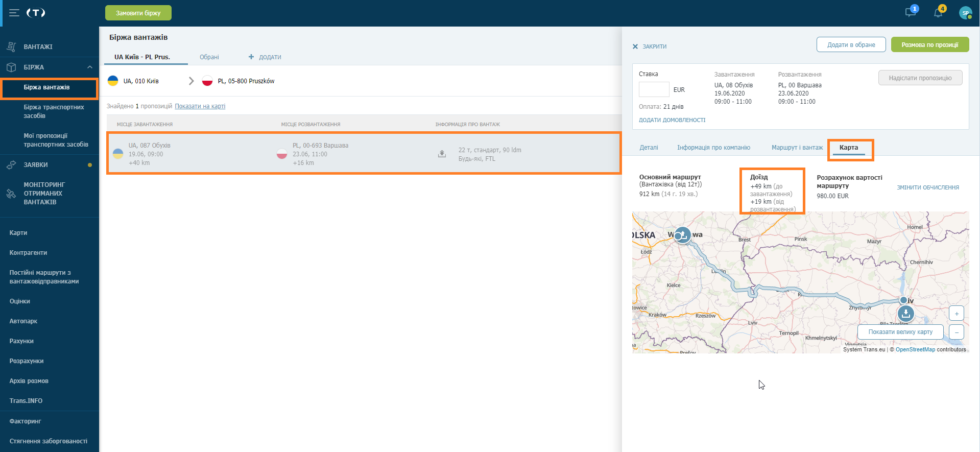Click the unloading marker on map at Warsaw
The width and height of the screenshot is (980, 452).
pos(683,235)
